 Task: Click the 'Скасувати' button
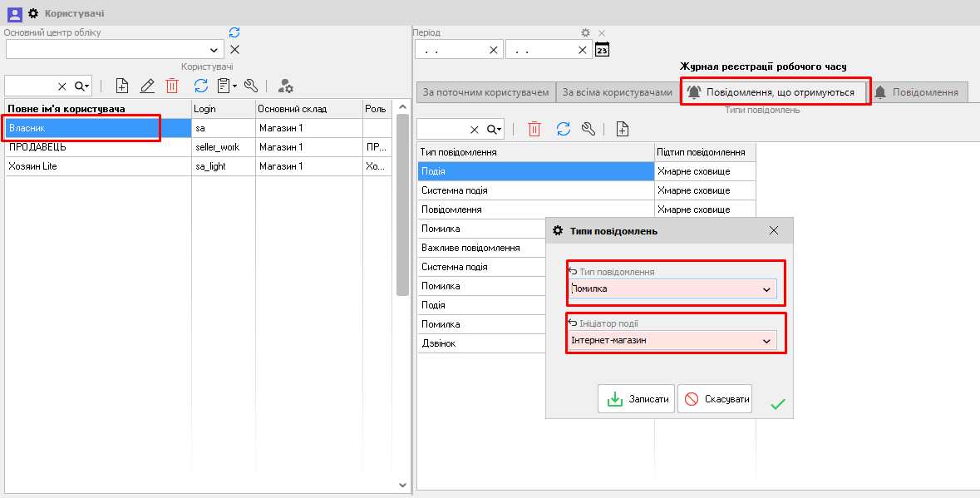[715, 399]
